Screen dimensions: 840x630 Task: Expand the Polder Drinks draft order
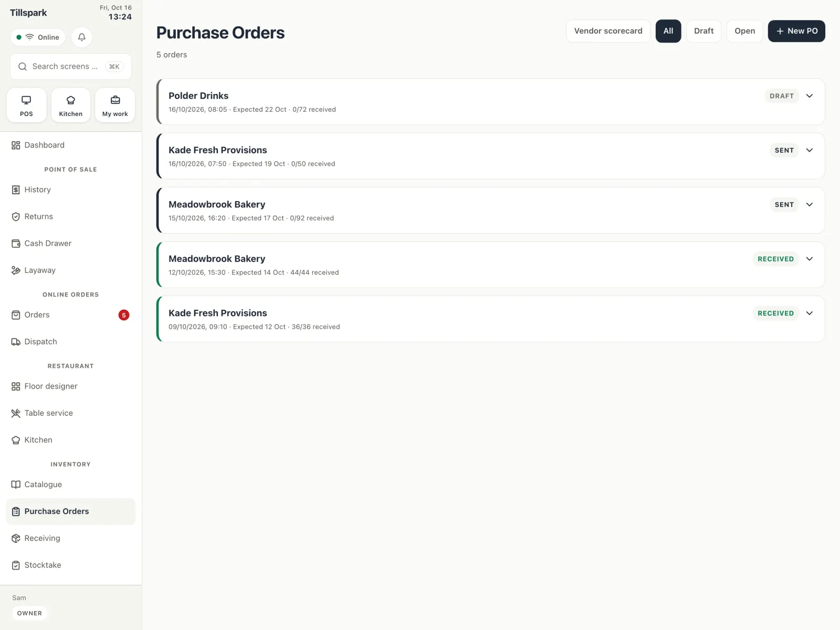coord(810,96)
